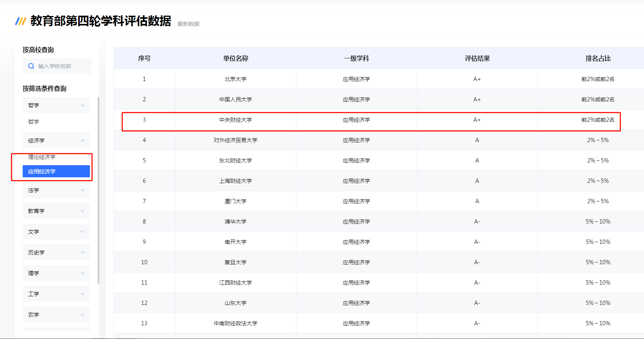Click the 南开大学 cell
Image resolution: width=644 pixels, height=339 pixels.
click(236, 242)
